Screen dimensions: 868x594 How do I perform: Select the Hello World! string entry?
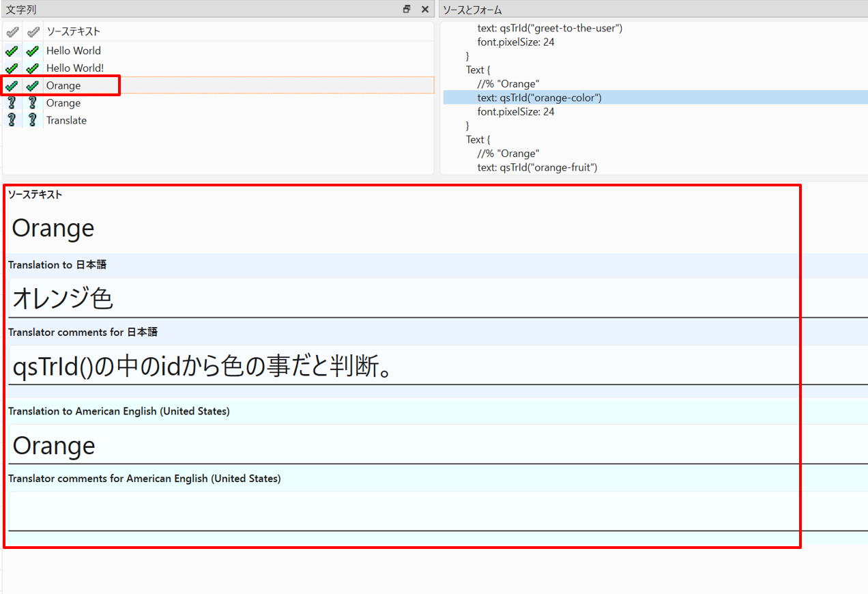(75, 68)
